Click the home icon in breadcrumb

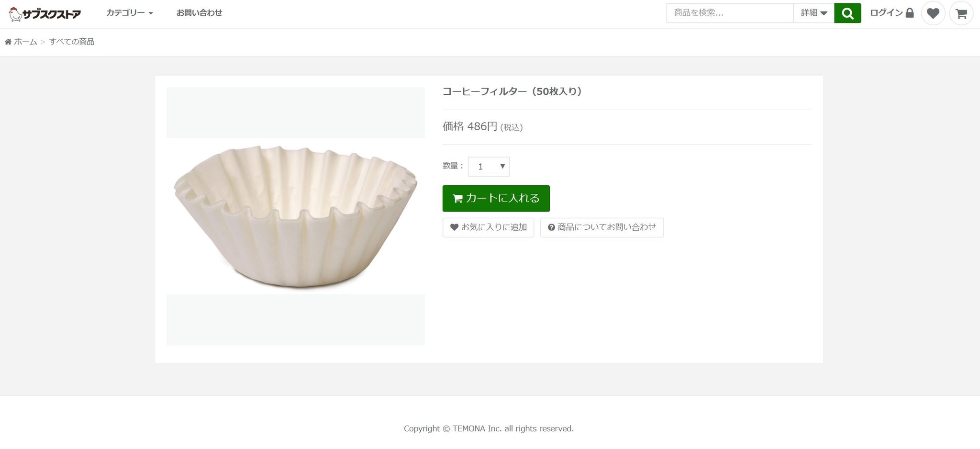coord(8,42)
